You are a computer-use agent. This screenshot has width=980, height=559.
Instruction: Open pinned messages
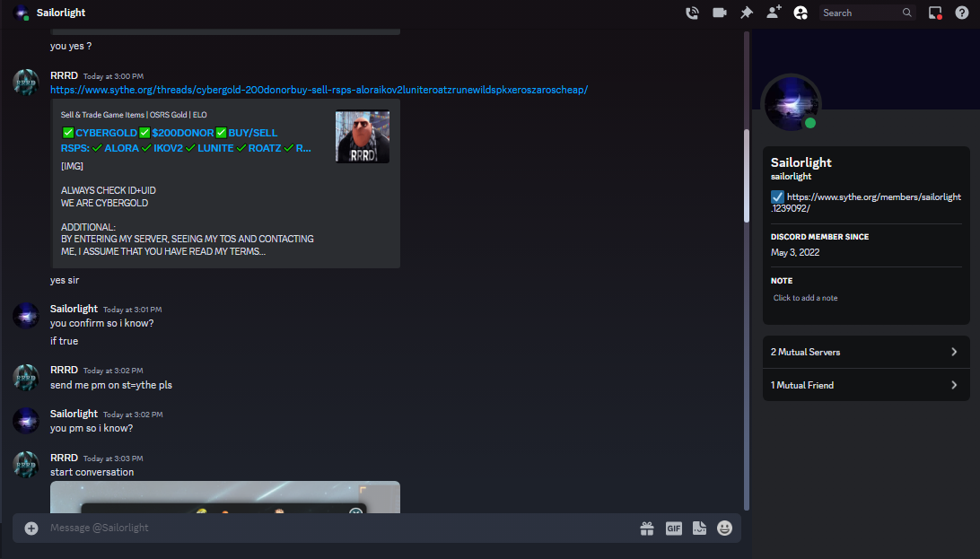pos(747,13)
